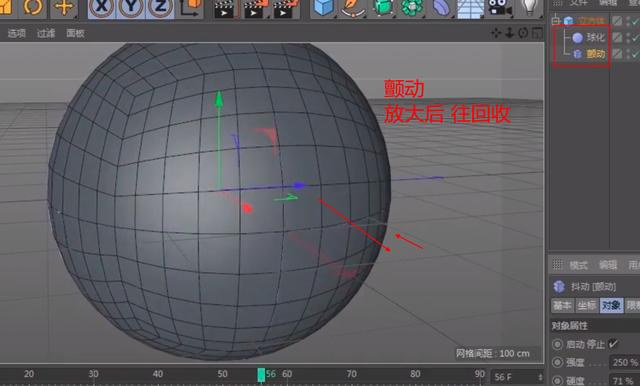Image resolution: width=640 pixels, height=386 pixels.
Task: Add a camera object
Action: [500, 8]
